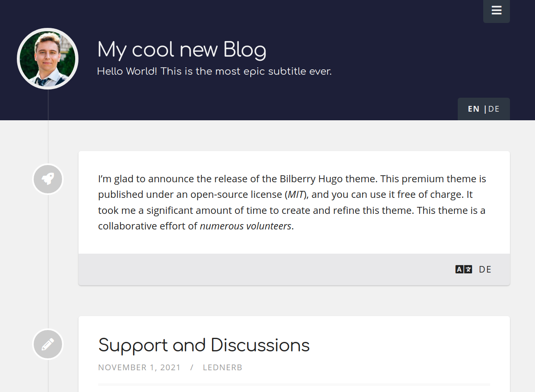Image resolution: width=535 pixels, height=392 pixels.
Task: Open the DE translation of first post
Action: (485, 269)
